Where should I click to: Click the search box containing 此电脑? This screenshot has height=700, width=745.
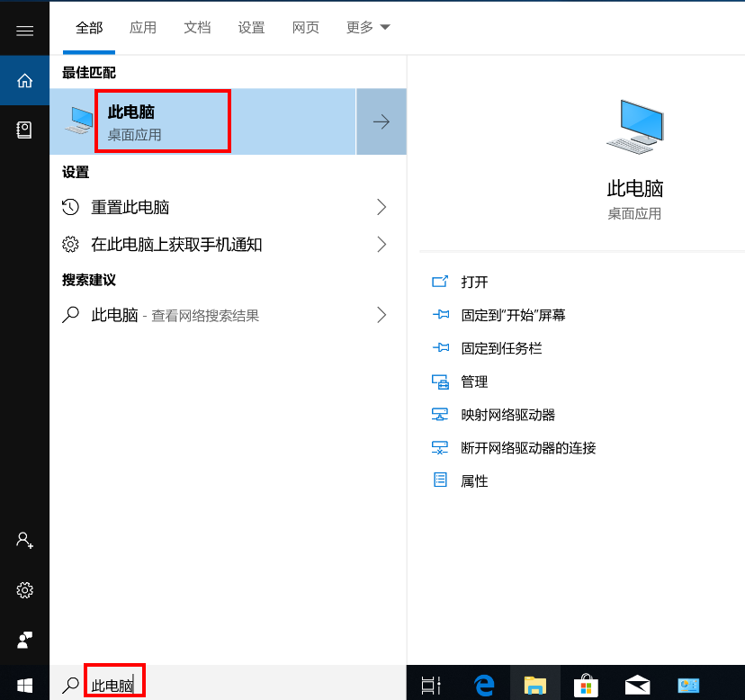coord(225,685)
